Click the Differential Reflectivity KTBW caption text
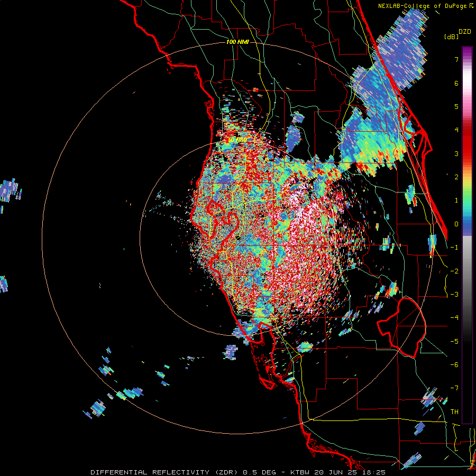476x476 pixels. (238, 472)
